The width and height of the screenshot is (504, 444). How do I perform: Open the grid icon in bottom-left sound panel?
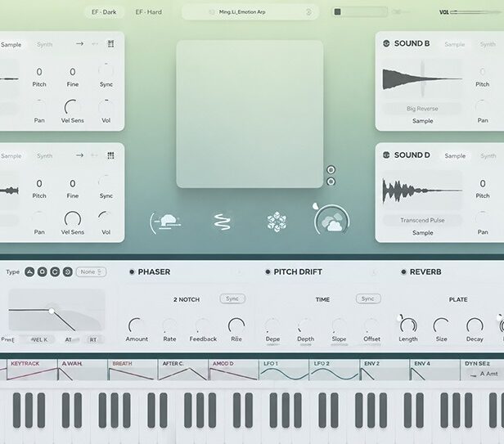[111, 155]
